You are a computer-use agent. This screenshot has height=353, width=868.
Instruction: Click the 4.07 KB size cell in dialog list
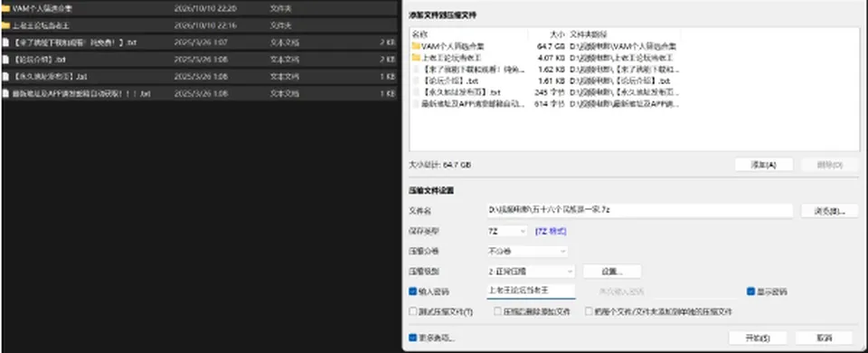coord(551,58)
